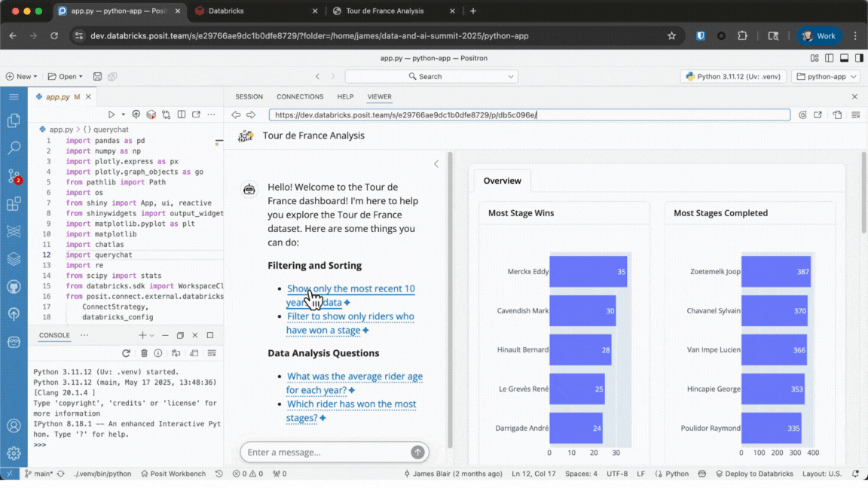Viewport: 868px width, 488px height.
Task: Restart the Python console
Action: tap(127, 353)
